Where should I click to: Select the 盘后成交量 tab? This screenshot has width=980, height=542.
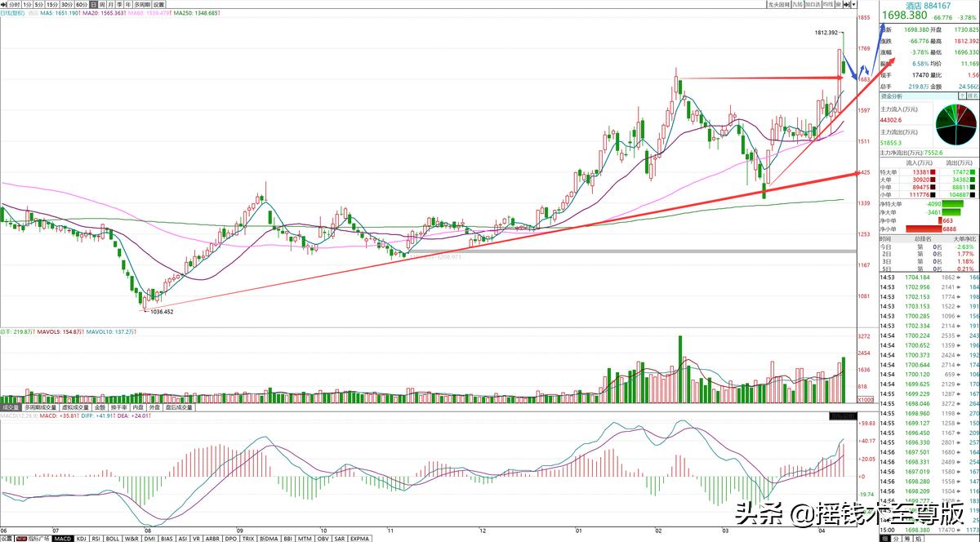coord(180,406)
